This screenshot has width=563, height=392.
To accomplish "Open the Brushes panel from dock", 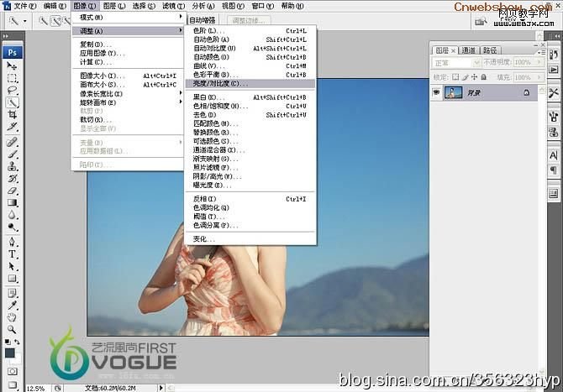I will click(x=553, y=117).
